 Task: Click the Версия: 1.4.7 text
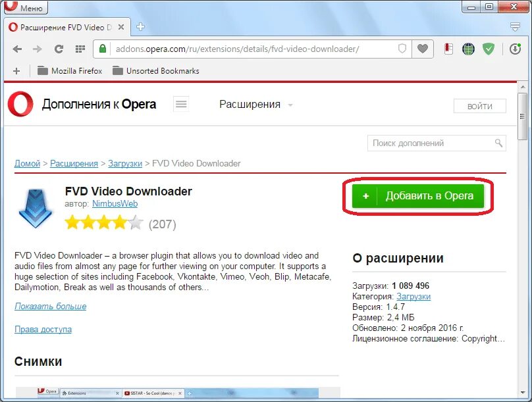click(x=379, y=307)
